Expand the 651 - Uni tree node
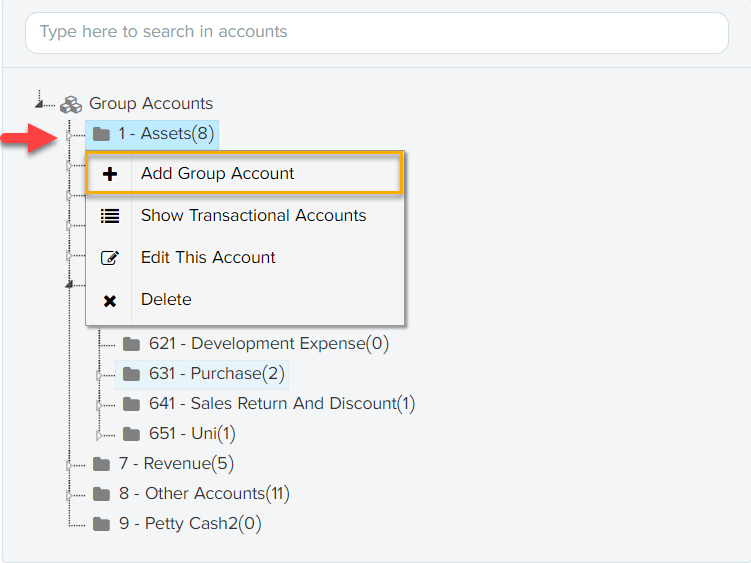Viewport: 751px width, 563px height. click(99, 435)
